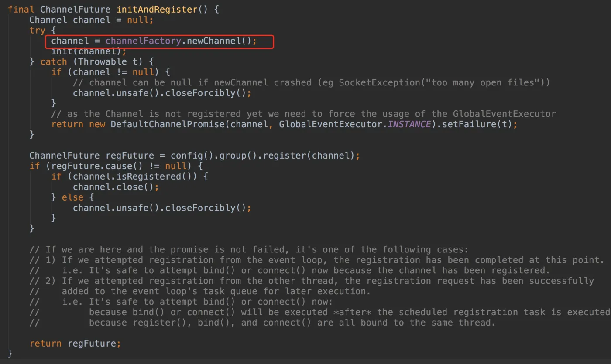This screenshot has width=611, height=364.
Task: Click the closing brace of initAndRegister method
Action: [10, 354]
